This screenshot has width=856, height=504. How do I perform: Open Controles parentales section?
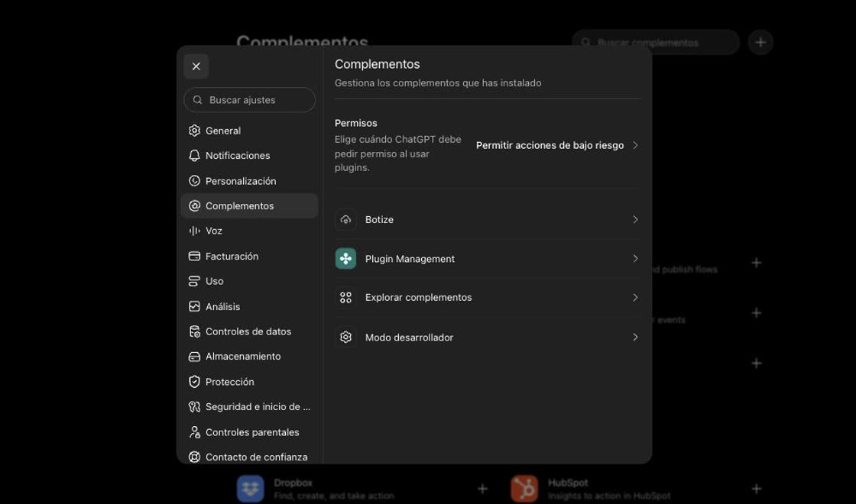(x=249, y=432)
